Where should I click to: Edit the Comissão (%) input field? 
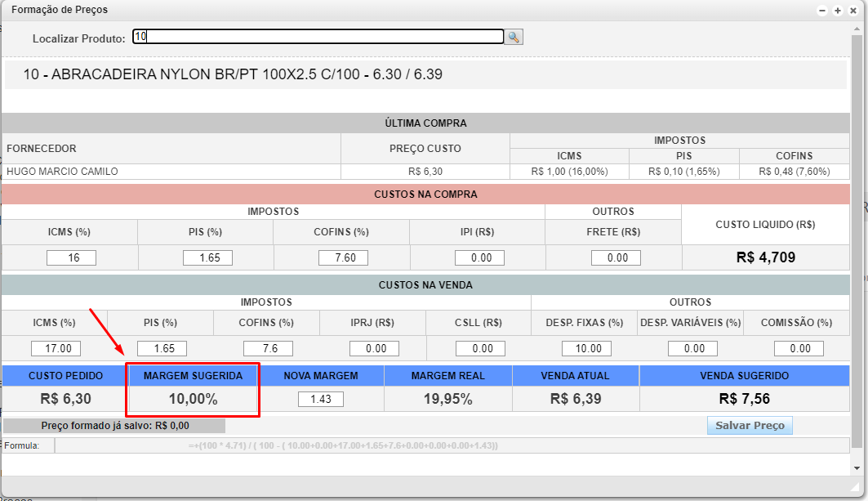click(799, 348)
